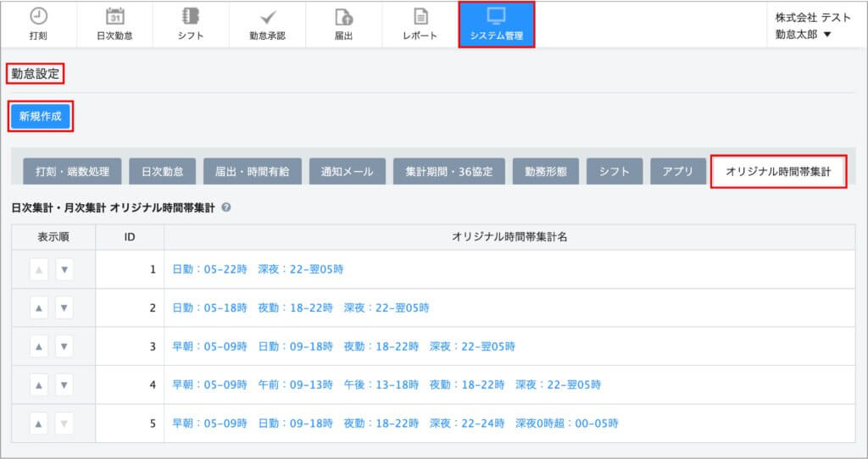Move row ID 2 up with arrow
Screen dimensions: 868x459
pos(39,307)
